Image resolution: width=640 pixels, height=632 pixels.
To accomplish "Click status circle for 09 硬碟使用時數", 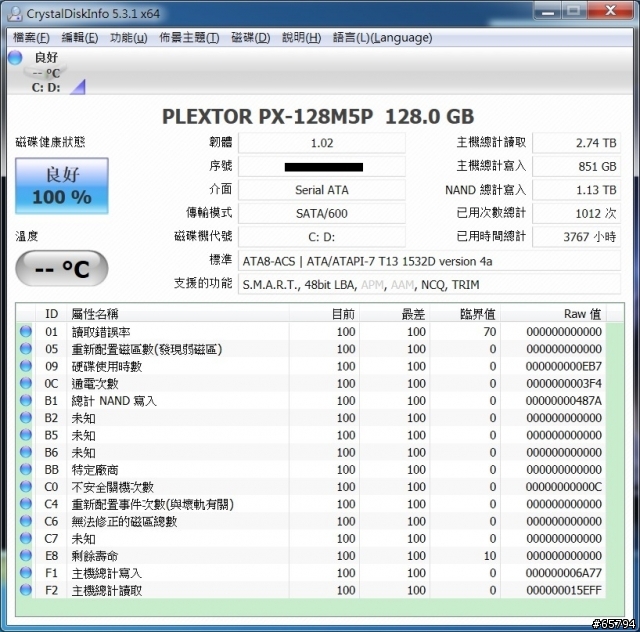I will pos(26,365).
